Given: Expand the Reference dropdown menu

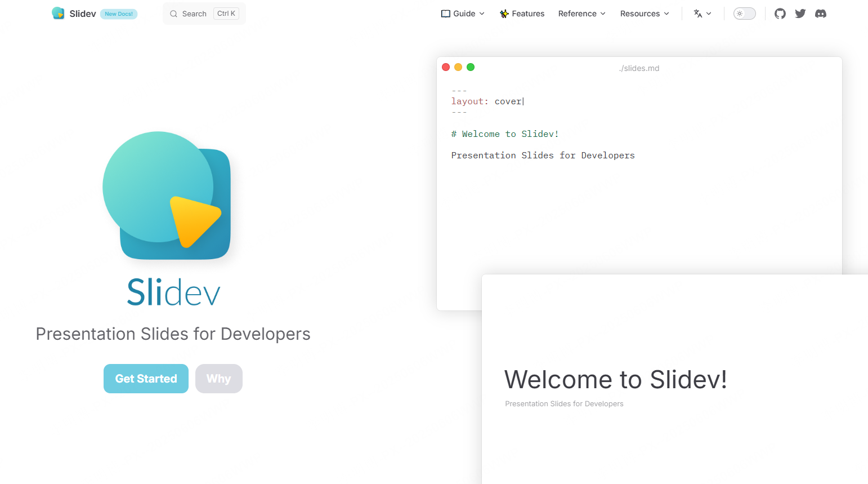Looking at the screenshot, I should click(581, 14).
